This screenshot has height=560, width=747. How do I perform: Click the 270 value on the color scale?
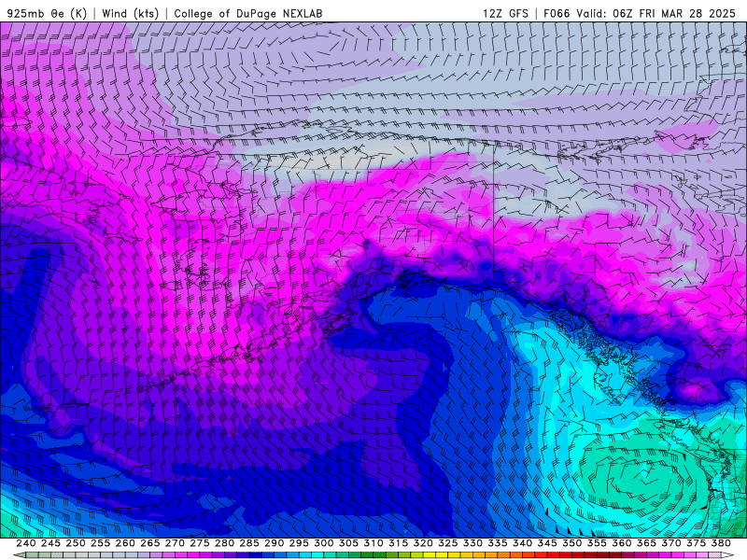175,543
